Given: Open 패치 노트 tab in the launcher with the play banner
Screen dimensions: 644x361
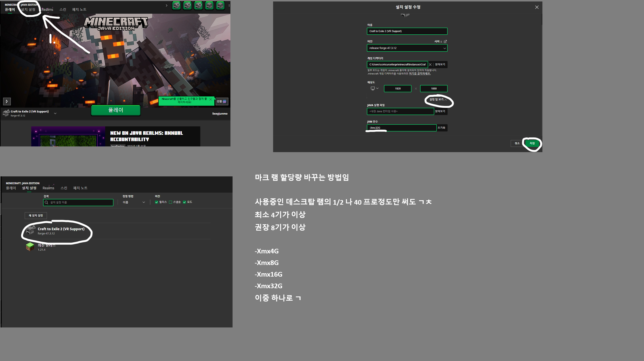Looking at the screenshot, I should [79, 9].
